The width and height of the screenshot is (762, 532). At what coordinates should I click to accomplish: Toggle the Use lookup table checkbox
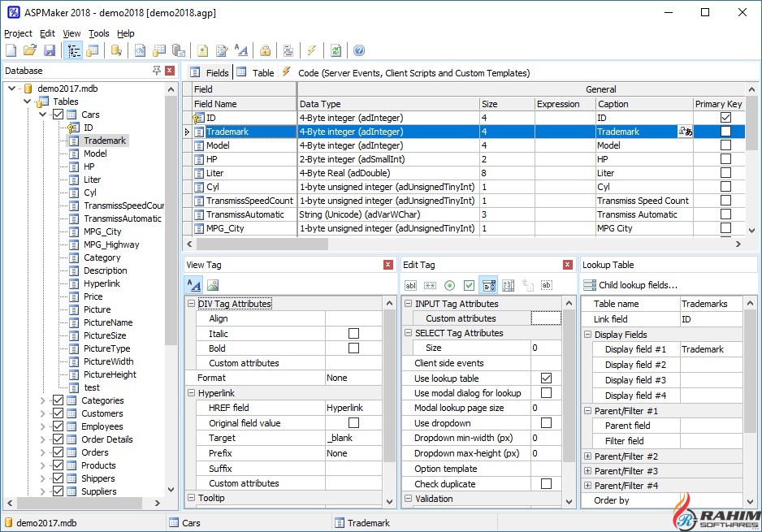point(546,378)
